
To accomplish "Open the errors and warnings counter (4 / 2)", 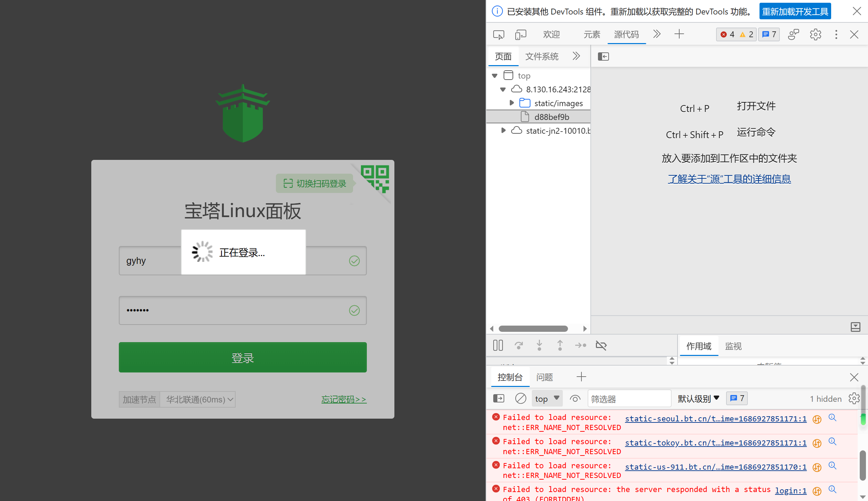I will [736, 34].
